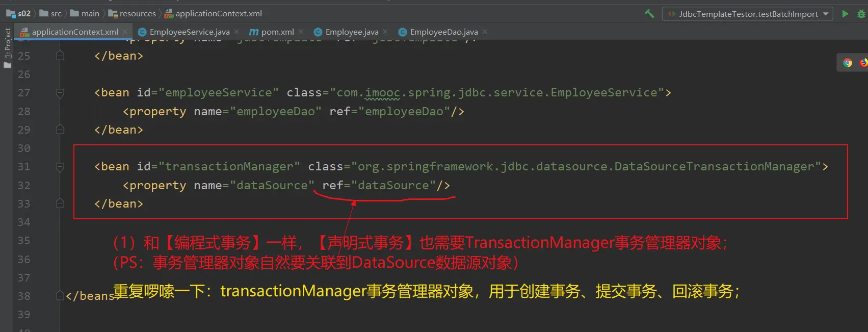
Task: Switch to the applicationContext.xml editor tab
Action: [74, 32]
